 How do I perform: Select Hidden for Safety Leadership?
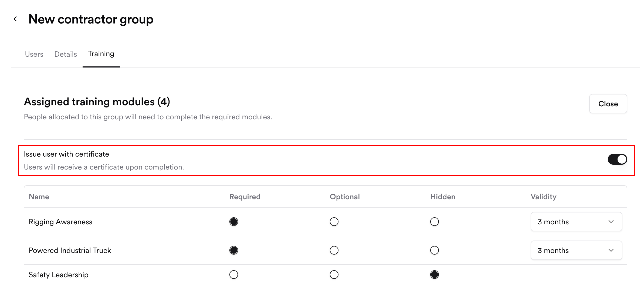434,275
